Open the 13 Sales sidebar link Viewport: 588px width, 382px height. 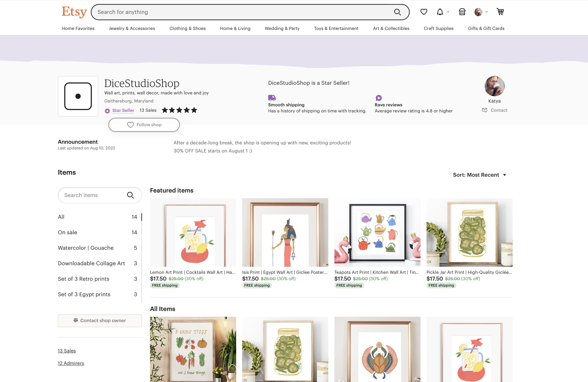(67, 351)
